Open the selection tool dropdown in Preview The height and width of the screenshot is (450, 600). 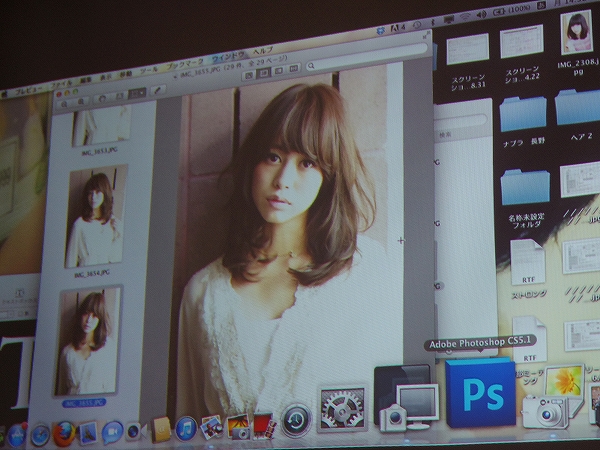coord(137,93)
